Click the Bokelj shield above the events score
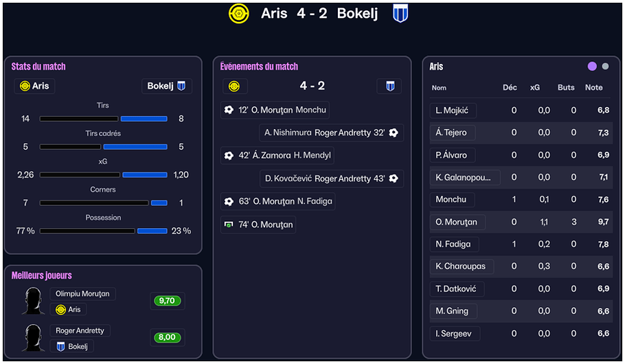The height and width of the screenshot is (364, 625). [389, 86]
